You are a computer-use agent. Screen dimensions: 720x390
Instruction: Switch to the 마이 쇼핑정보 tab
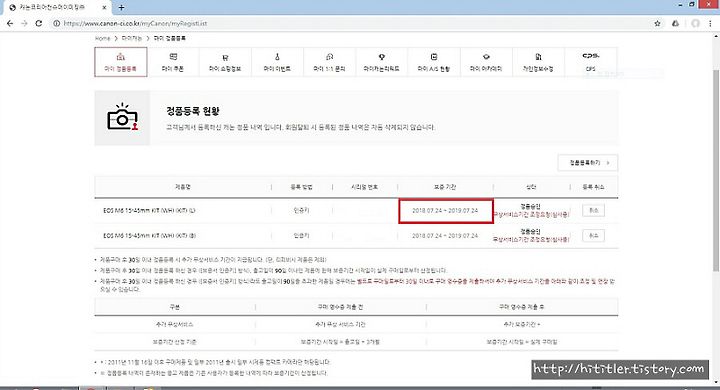(x=225, y=62)
